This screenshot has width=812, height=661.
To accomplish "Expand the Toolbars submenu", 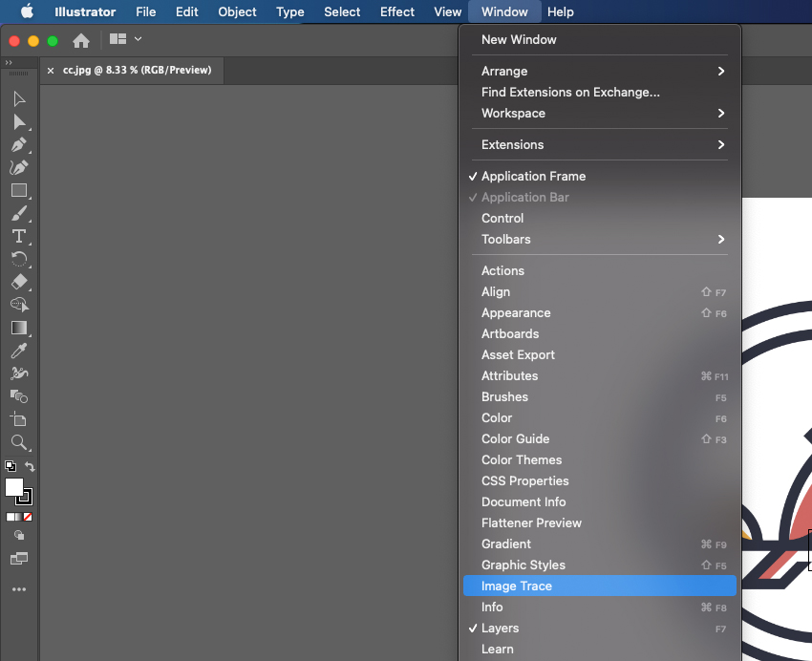I will pos(504,239).
